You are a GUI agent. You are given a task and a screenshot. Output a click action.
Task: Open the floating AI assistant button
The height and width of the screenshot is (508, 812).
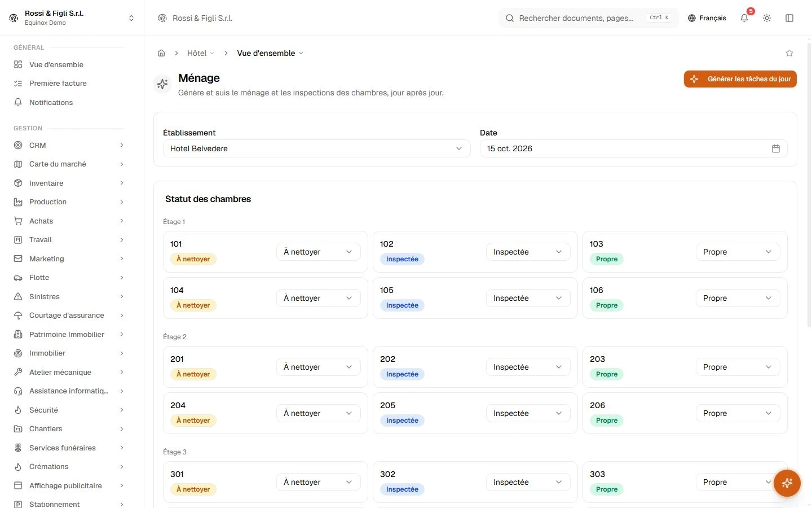tap(787, 483)
